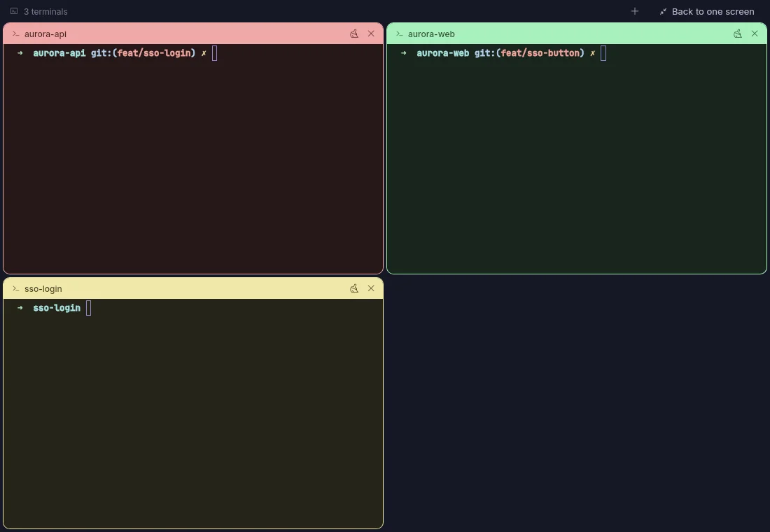Close the sso-login terminal pane
This screenshot has width=770, height=532.
(371, 288)
